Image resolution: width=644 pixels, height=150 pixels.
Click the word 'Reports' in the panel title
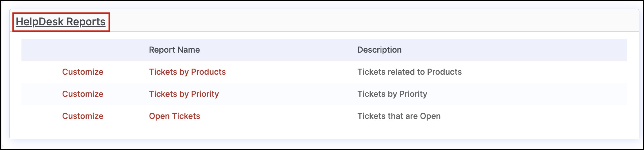click(86, 22)
